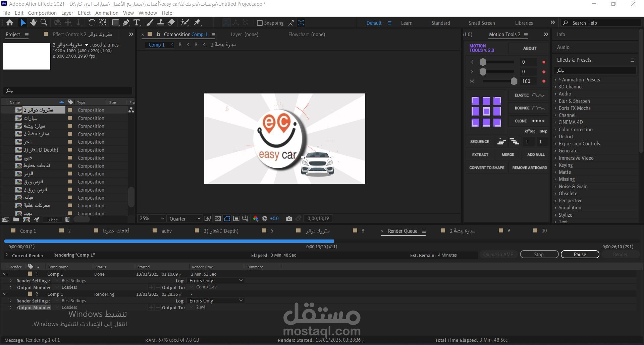The width and height of the screenshot is (644, 345).
Task: Click the ADD NULL button
Action: tap(536, 155)
